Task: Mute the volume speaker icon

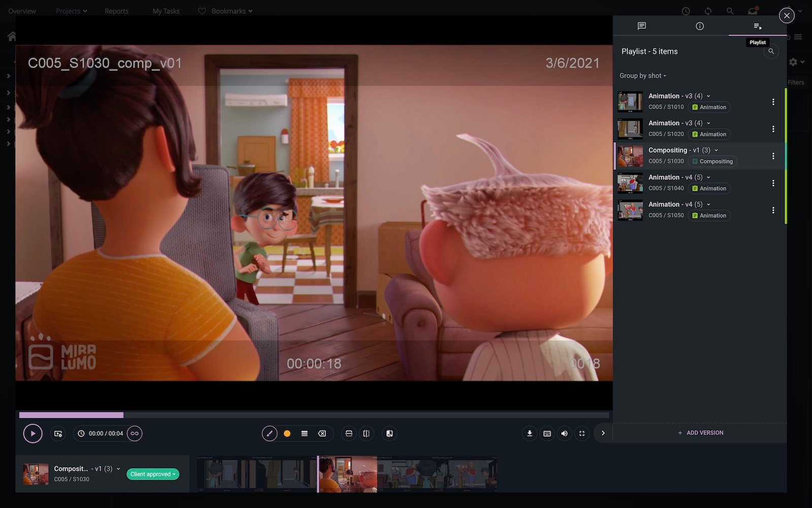Action: point(564,433)
